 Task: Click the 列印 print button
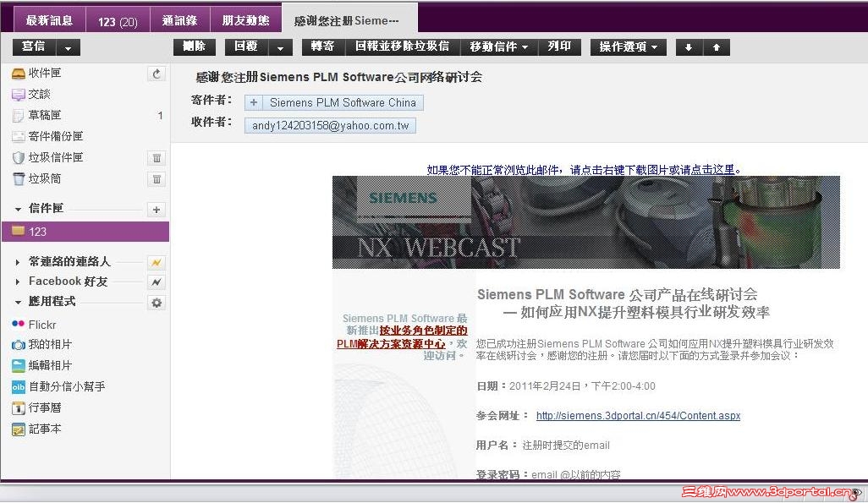[560, 47]
